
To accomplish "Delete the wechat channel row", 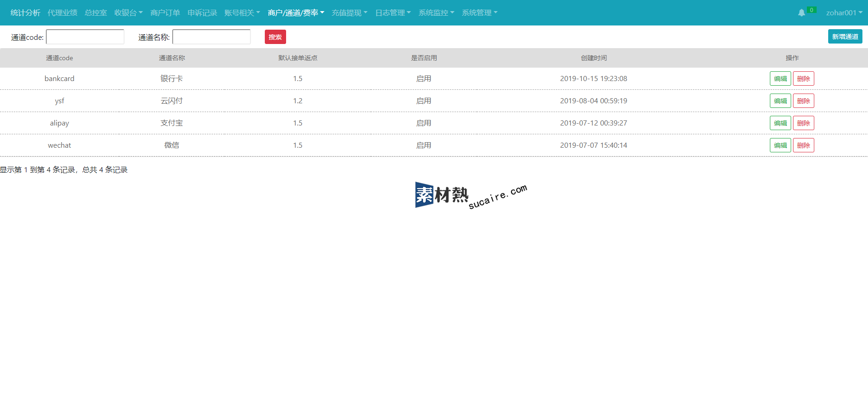I will point(804,145).
